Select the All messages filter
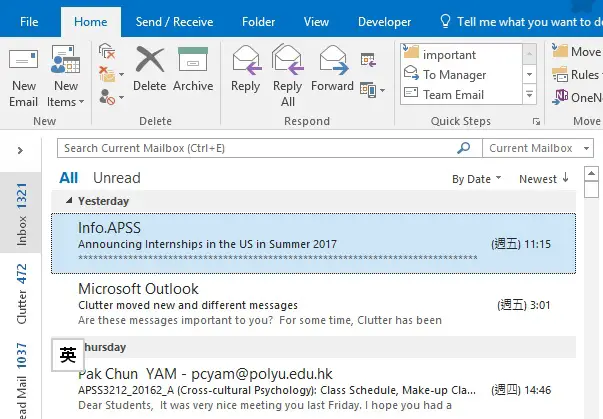This screenshot has width=603, height=419. tap(68, 178)
